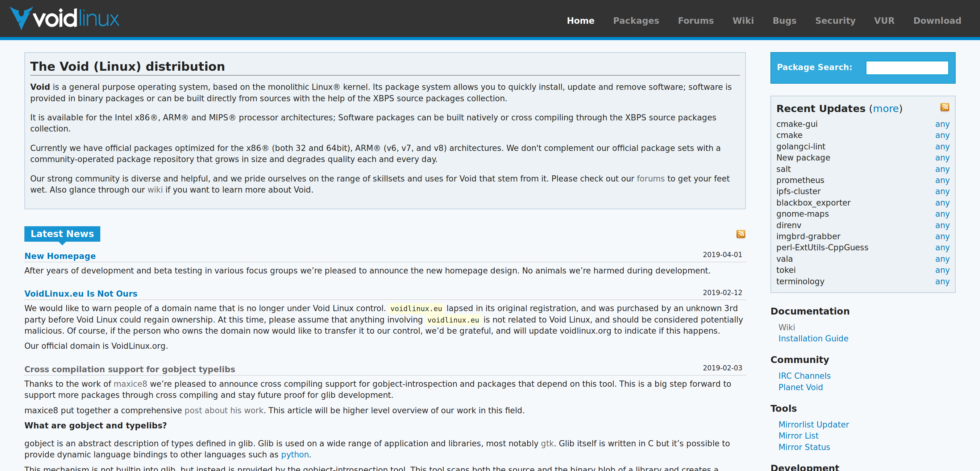Visit the Planet Void link
Image resolution: width=980 pixels, height=471 pixels.
coord(800,387)
